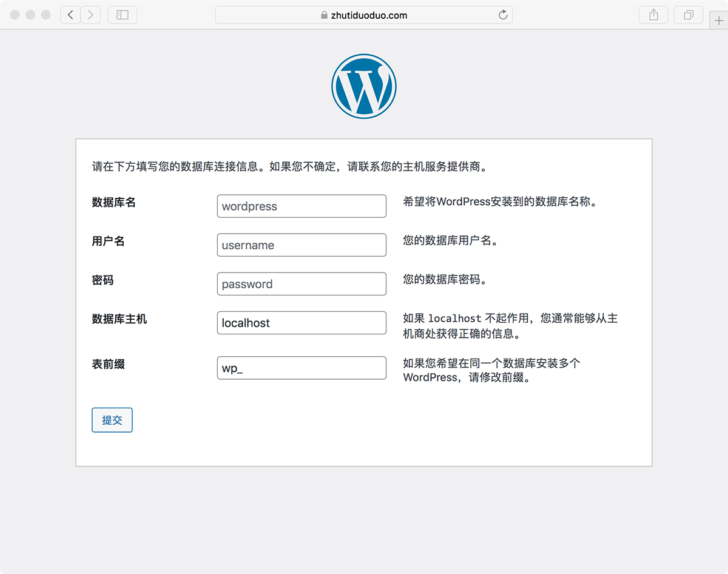Click the localhost database host field
Viewport: 728px width, 574px height.
pyautogui.click(x=302, y=323)
